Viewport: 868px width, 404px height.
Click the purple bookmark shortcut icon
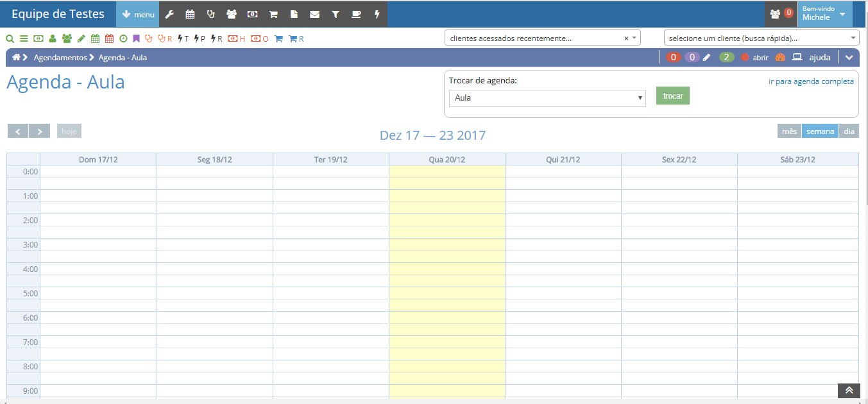(x=136, y=38)
